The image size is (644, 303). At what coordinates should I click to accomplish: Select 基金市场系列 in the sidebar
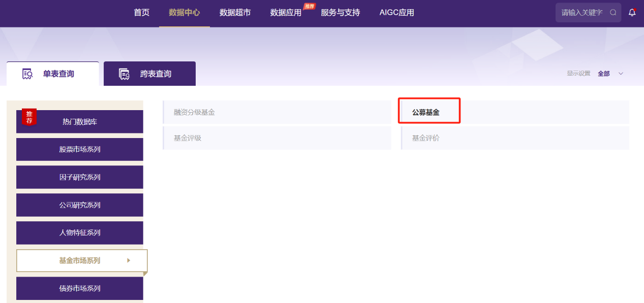click(x=82, y=261)
